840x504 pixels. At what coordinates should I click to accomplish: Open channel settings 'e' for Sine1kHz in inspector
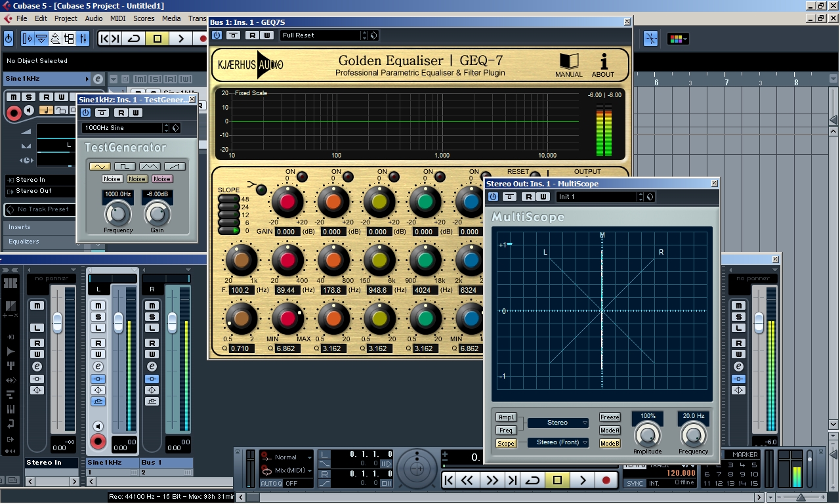pyautogui.click(x=98, y=79)
